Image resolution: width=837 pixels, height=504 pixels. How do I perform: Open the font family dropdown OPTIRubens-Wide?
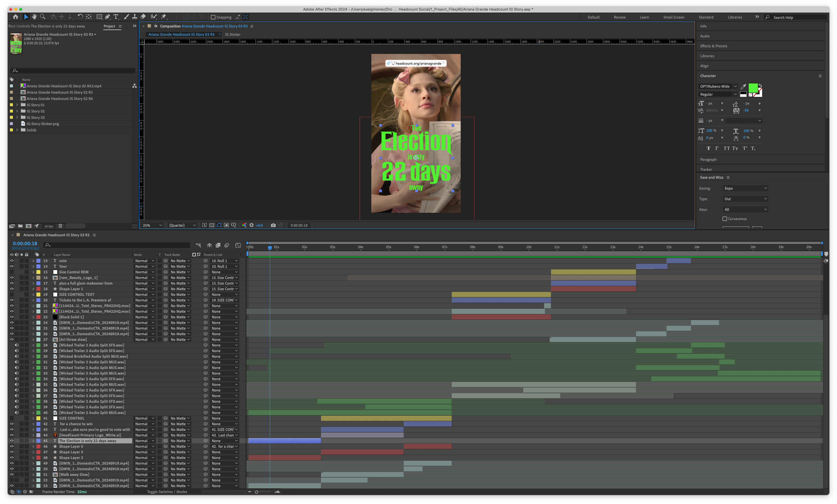coord(718,86)
